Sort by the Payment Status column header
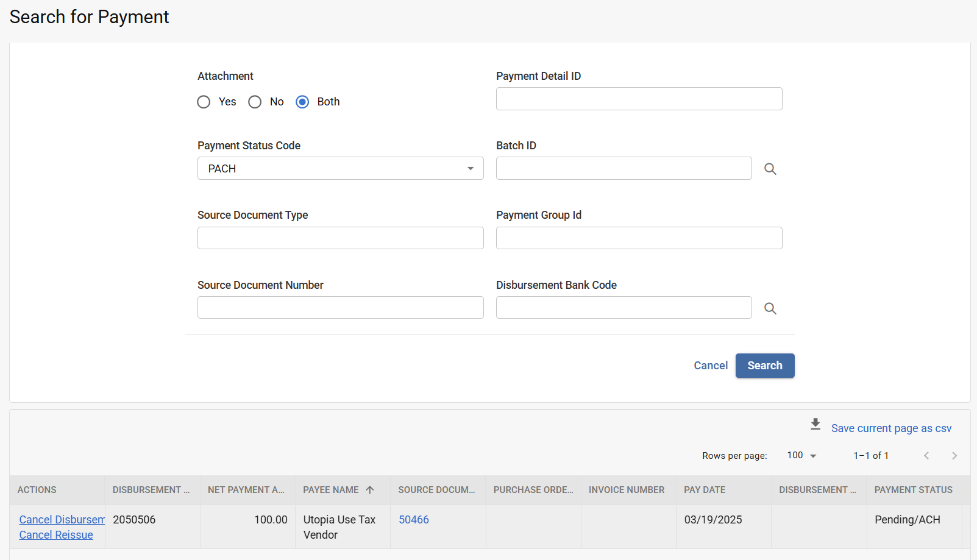The height and width of the screenshot is (560, 977). (x=913, y=490)
